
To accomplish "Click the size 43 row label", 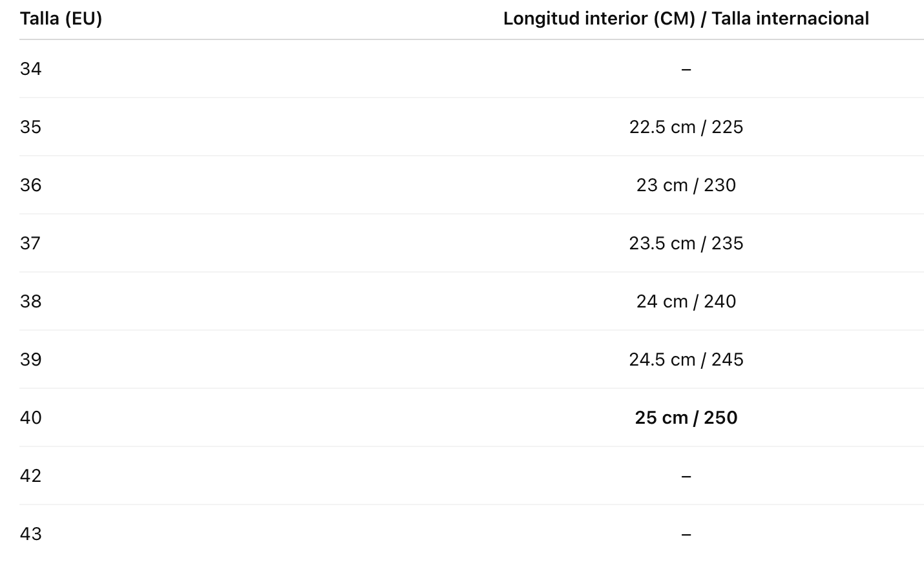I will [x=30, y=534].
